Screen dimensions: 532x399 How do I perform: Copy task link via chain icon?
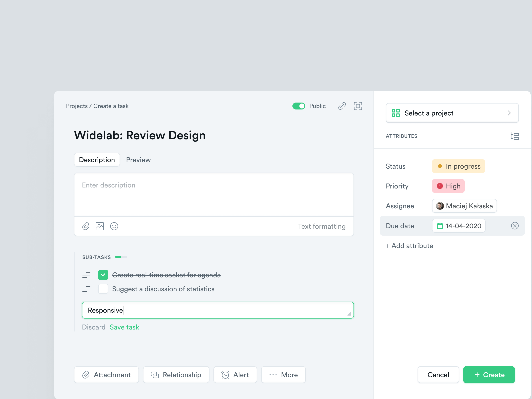(x=342, y=106)
